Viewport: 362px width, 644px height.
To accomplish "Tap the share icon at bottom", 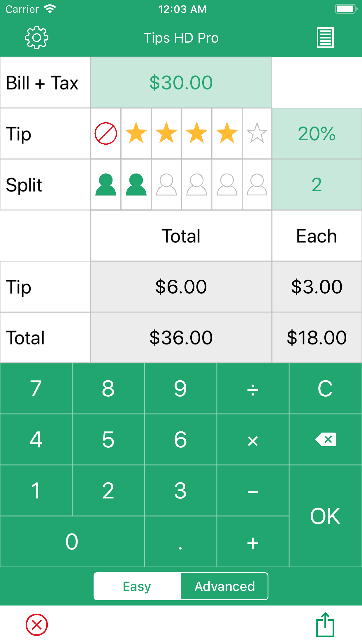I will 325,624.
